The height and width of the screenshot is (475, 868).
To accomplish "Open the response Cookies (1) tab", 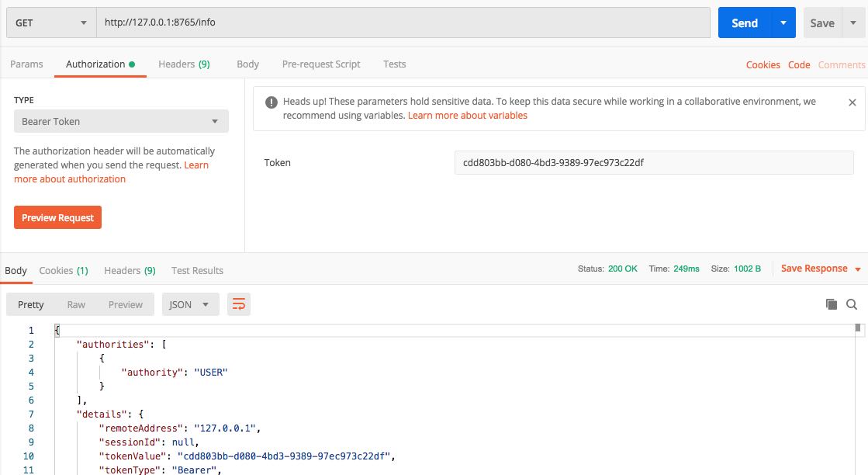I will pos(64,271).
